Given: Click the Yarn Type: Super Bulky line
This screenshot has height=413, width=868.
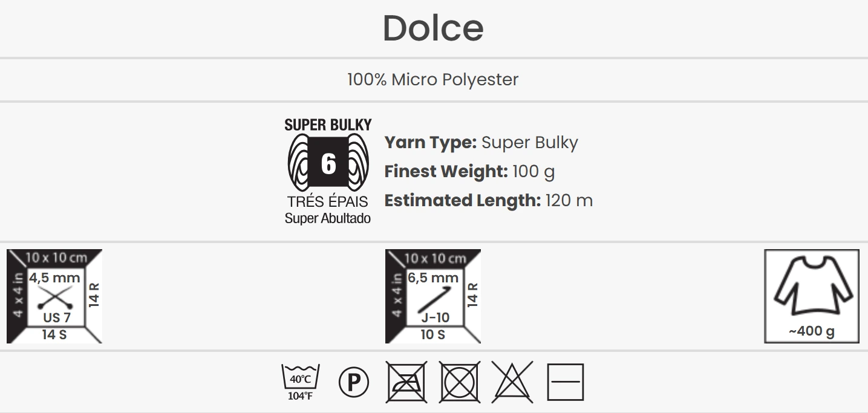Looking at the screenshot, I should tap(481, 143).
